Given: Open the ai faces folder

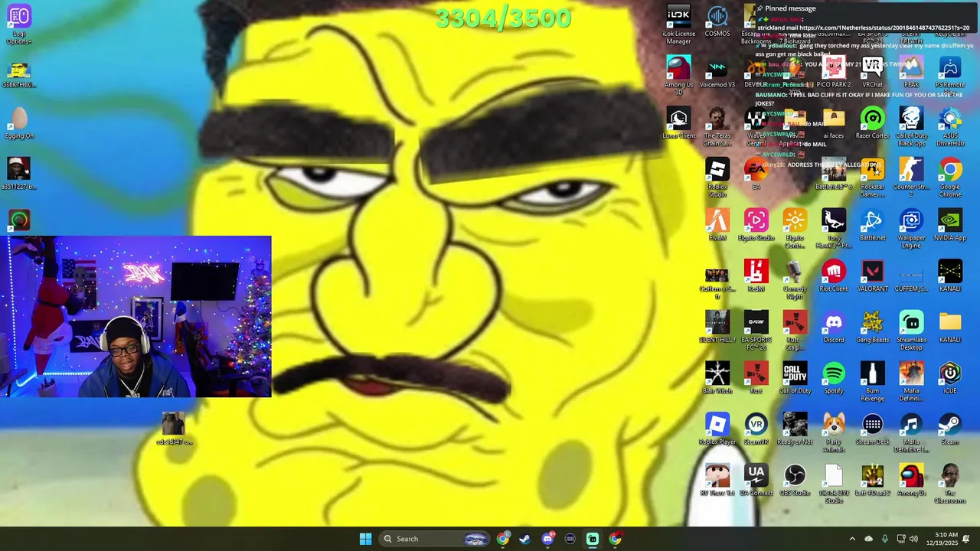Looking at the screenshot, I should coord(834,124).
